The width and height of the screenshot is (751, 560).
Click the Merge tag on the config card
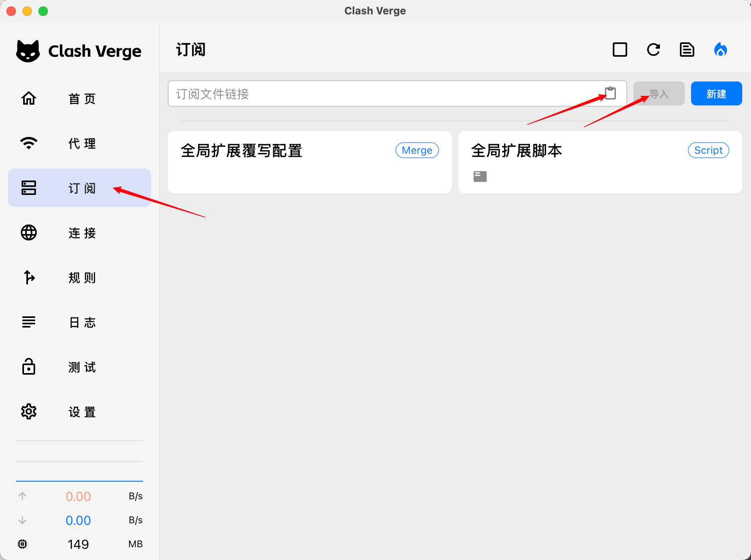coord(417,150)
